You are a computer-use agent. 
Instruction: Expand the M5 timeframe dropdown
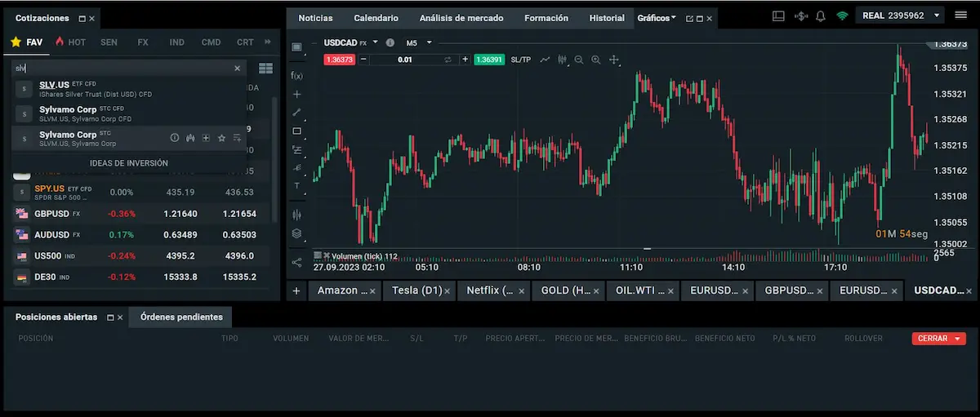[429, 42]
